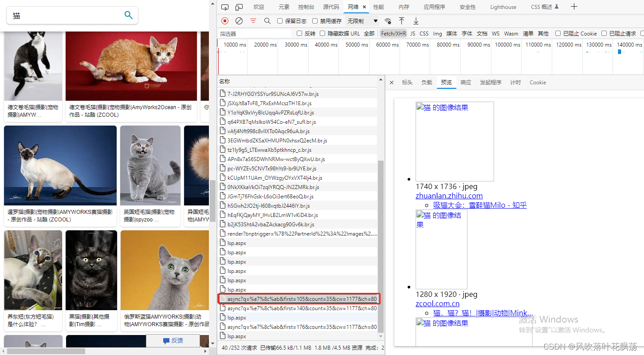Switch to the 元素 panel tab

tap(284, 7)
